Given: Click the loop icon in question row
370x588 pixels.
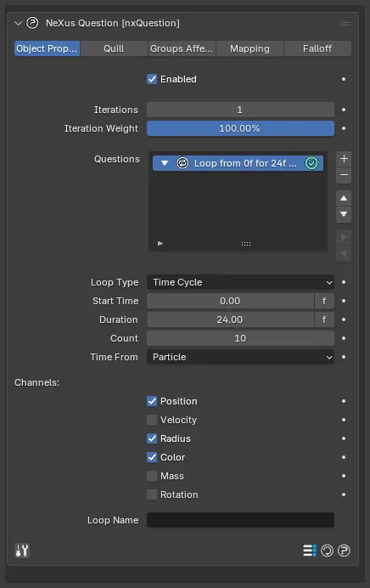Looking at the screenshot, I should tap(182, 163).
